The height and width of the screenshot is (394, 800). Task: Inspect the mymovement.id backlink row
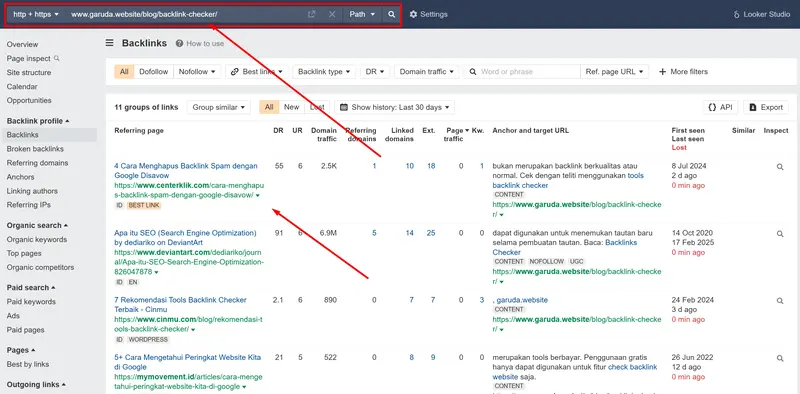click(x=780, y=358)
